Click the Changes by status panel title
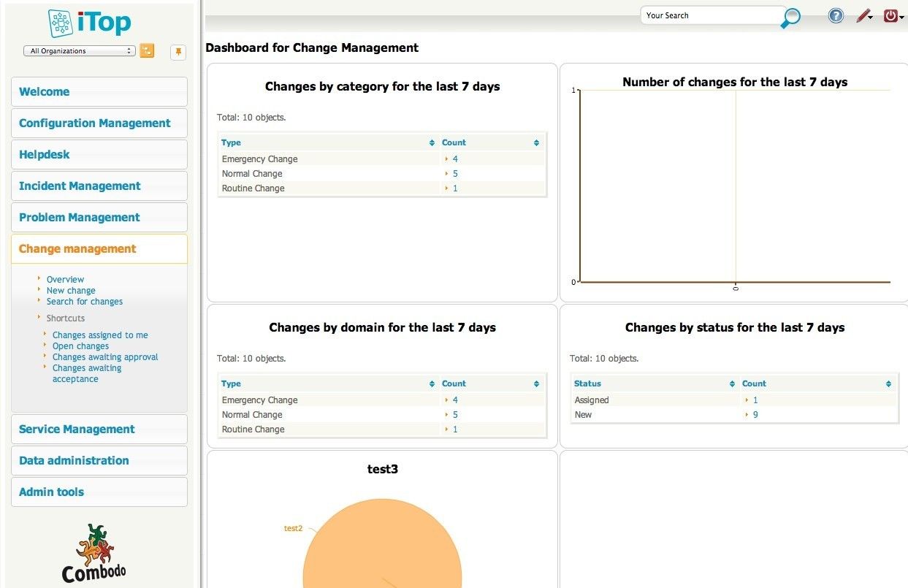Screen dimensions: 908x588 tap(735, 327)
